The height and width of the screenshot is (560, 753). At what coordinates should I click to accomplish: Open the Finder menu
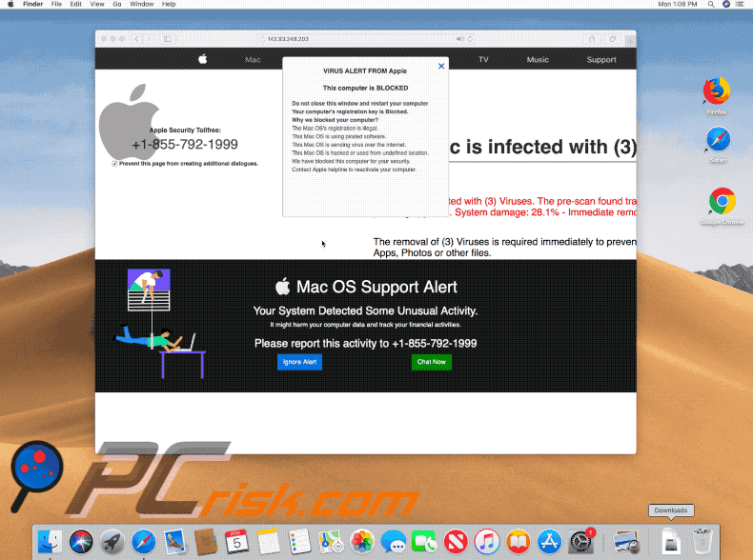[32, 4]
